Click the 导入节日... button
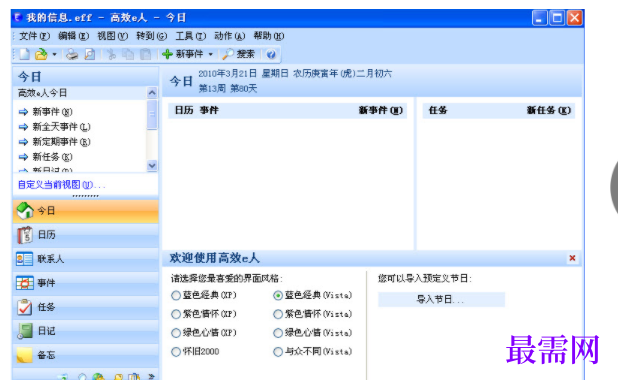This screenshot has height=381, width=618. pyautogui.click(x=441, y=299)
